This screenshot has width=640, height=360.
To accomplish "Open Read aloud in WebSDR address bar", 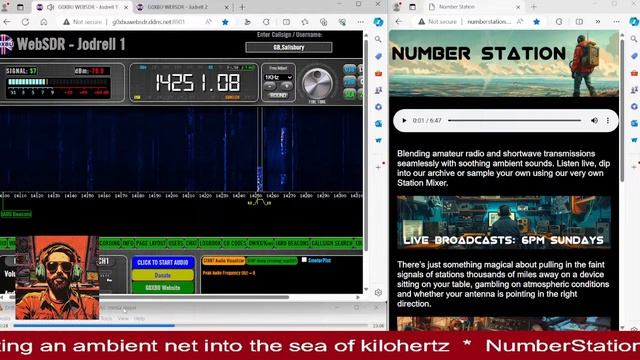I will coord(208,22).
